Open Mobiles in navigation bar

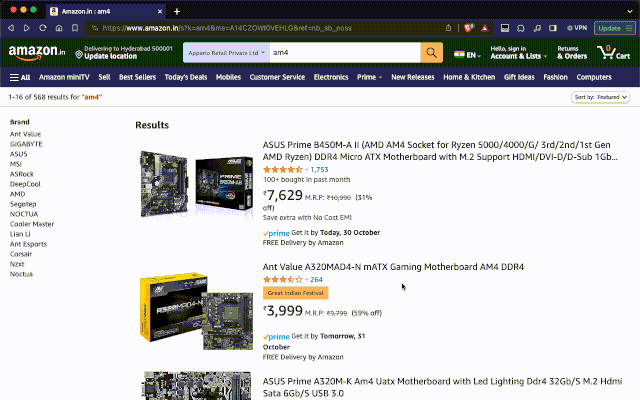pyautogui.click(x=228, y=77)
